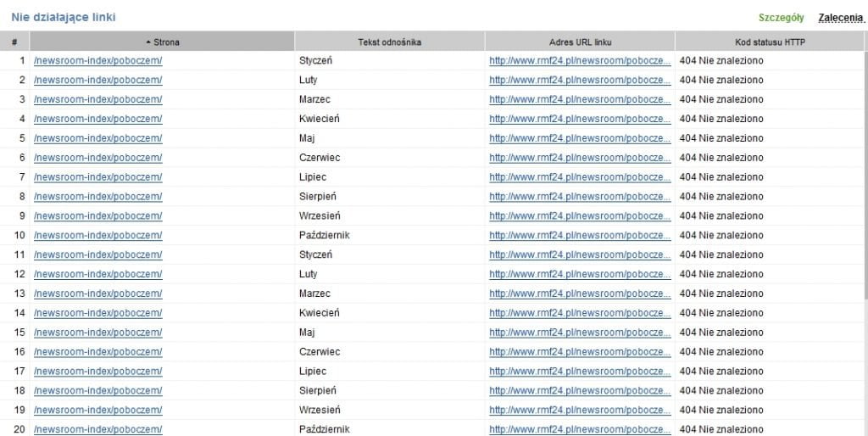Open the broken URL in row 1
Image resolution: width=868 pixels, height=436 pixels.
(x=580, y=61)
